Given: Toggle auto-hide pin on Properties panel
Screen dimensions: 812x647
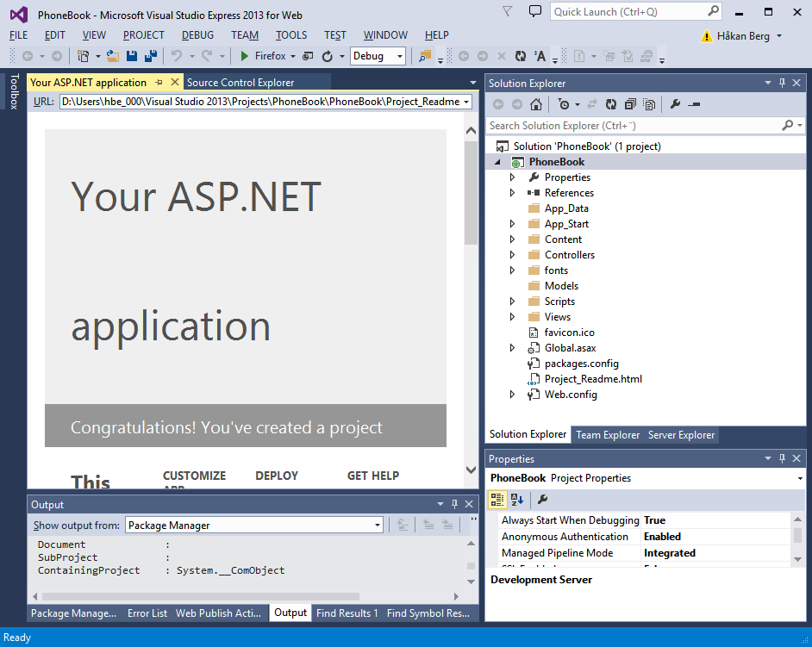Looking at the screenshot, I should click(782, 458).
